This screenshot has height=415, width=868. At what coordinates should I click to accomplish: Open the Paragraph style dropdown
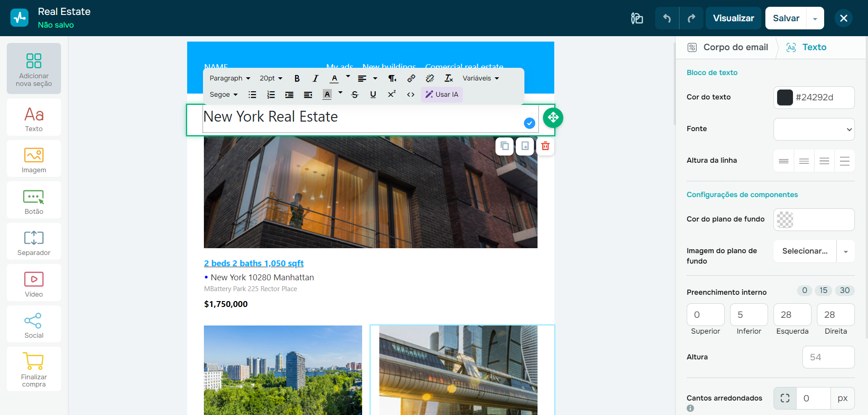[x=230, y=78]
